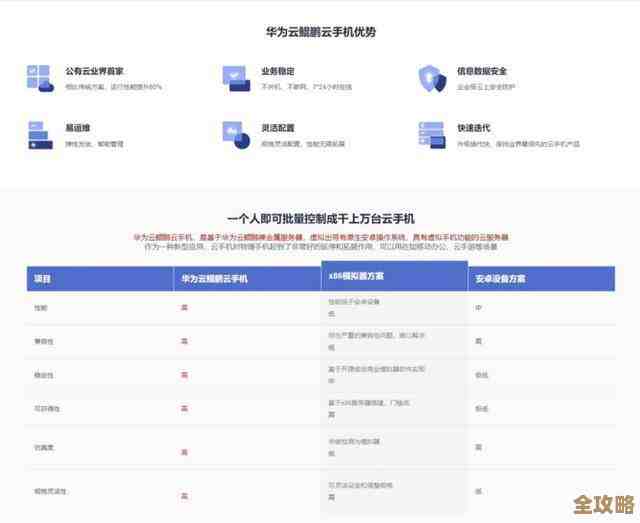Select the 信息数据安全 title
The height and width of the screenshot is (523, 640).
click(482, 71)
